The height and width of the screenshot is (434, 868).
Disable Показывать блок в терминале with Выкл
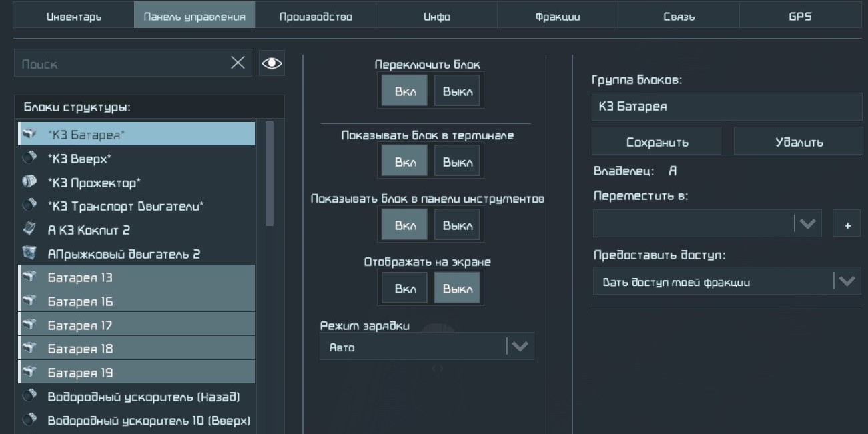456,160
